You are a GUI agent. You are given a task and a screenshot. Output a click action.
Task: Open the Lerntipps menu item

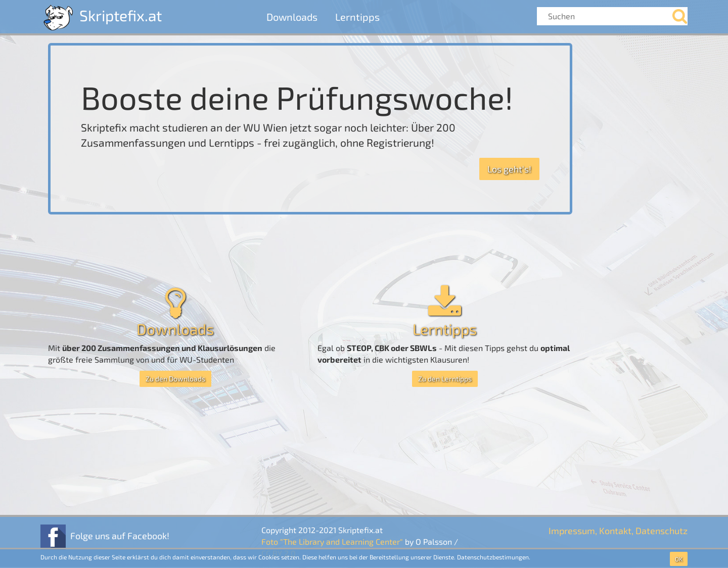point(357,17)
